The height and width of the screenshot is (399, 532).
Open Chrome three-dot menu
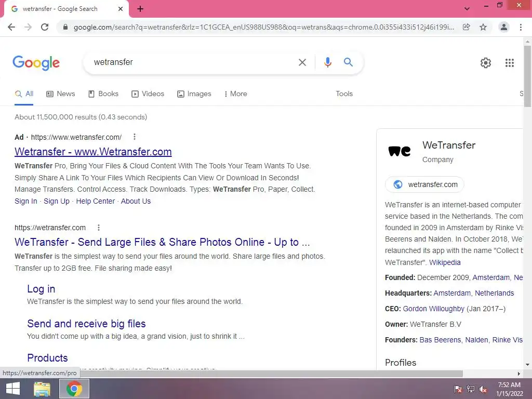pyautogui.click(x=521, y=27)
